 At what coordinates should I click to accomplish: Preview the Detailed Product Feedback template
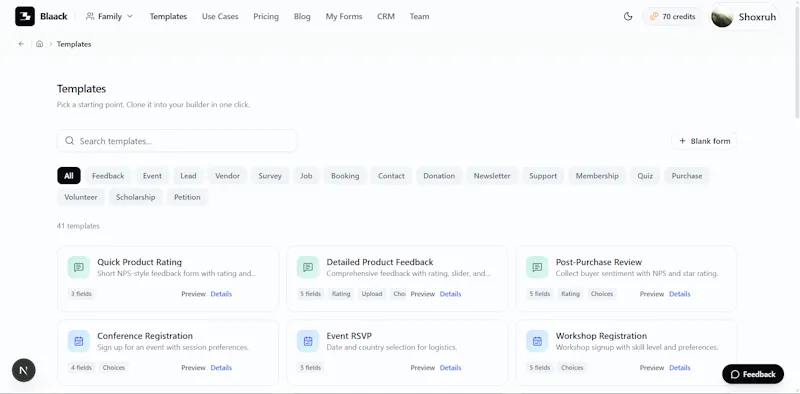coord(422,294)
